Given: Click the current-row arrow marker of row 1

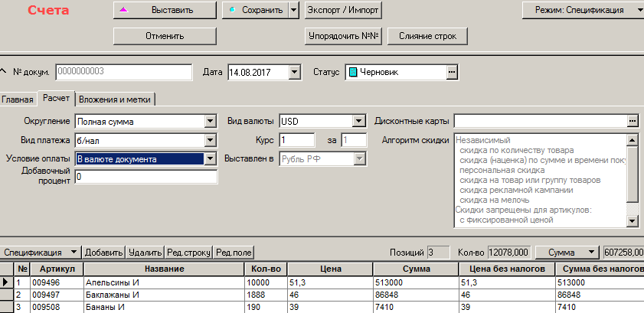Looking at the screenshot, I should pyautogui.click(x=7, y=282).
